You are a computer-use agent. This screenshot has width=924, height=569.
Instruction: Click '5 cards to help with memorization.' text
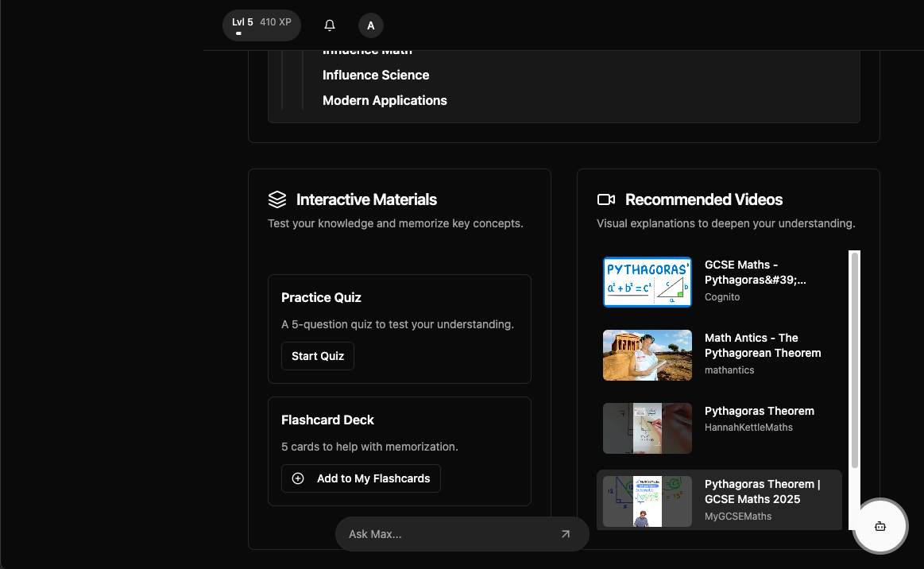coord(369,447)
